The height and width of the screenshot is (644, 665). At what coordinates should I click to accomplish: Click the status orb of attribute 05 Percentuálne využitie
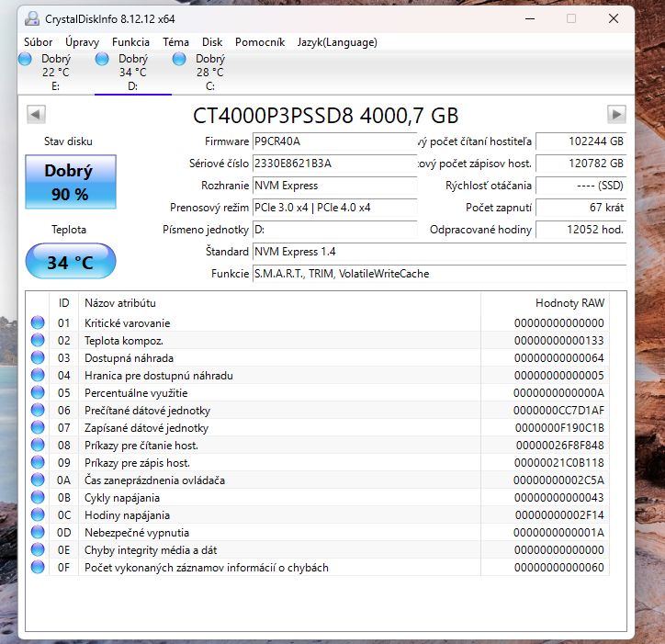click(x=38, y=393)
